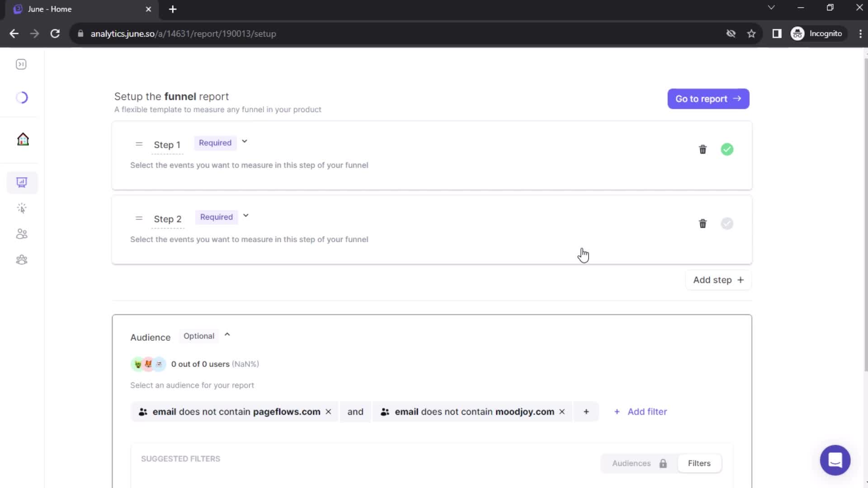Image resolution: width=868 pixels, height=488 pixels.
Task: Click the sparkle/starred icon in sidebar
Action: click(x=22, y=208)
